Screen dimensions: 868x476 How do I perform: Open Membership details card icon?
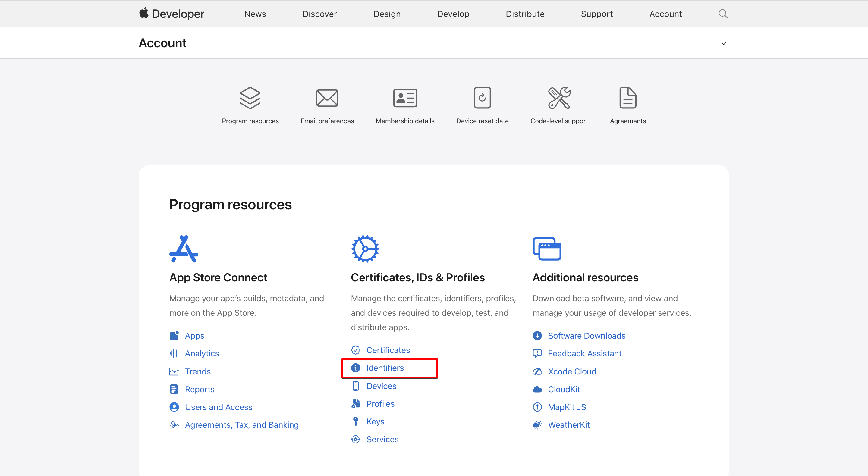[x=405, y=98]
